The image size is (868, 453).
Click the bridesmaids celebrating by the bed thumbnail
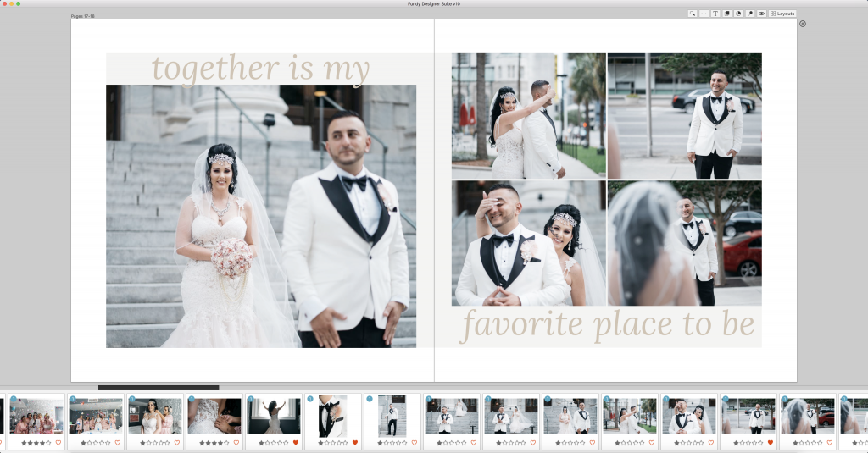[96, 416]
